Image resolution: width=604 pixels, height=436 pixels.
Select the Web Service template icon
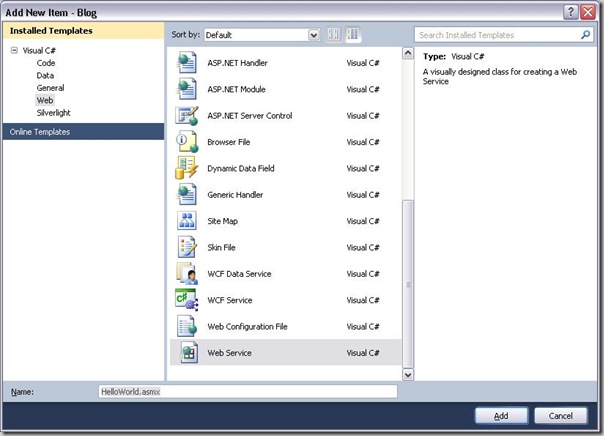coord(188,352)
